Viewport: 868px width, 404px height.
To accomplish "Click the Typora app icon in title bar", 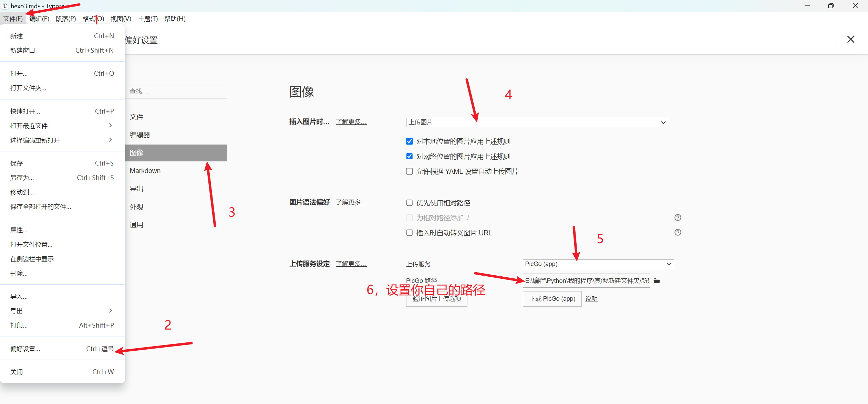I will pos(5,6).
